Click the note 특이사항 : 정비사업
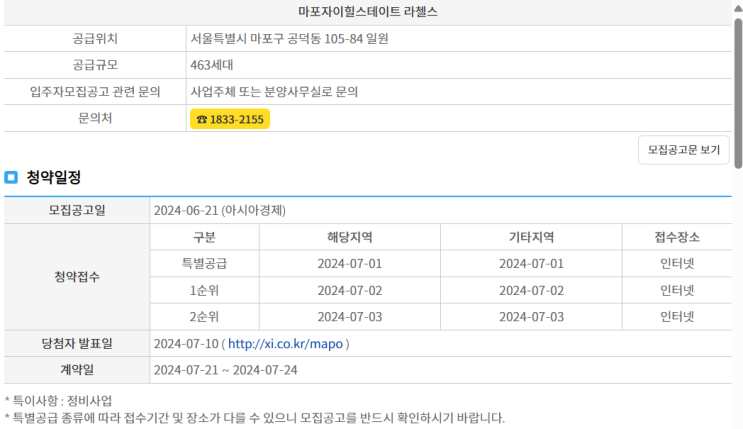Image resolution: width=743 pixels, height=429 pixels. [x=58, y=401]
